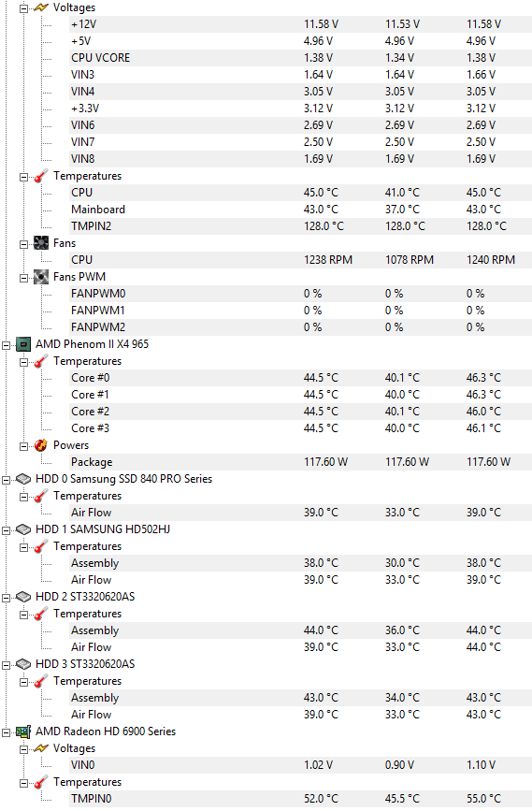The image size is (532, 811).
Task: Select the TMPIN2 temperature row
Action: tap(300, 226)
